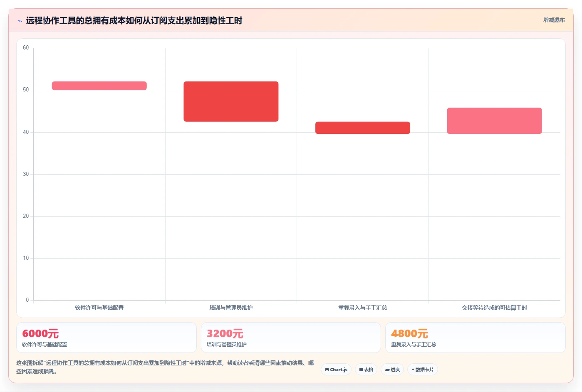Click the pink bar for 软件许可与基础配置
Screen dimensions: 582x392
(99, 86)
